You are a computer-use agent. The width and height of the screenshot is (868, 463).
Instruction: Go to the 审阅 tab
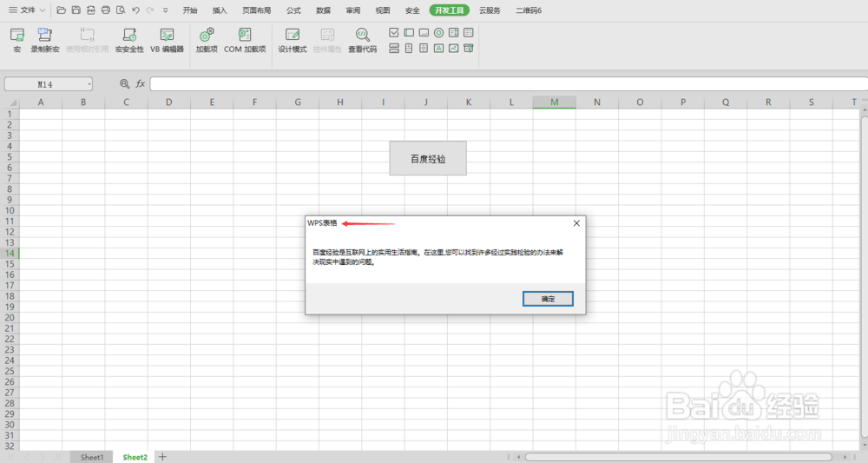[353, 10]
